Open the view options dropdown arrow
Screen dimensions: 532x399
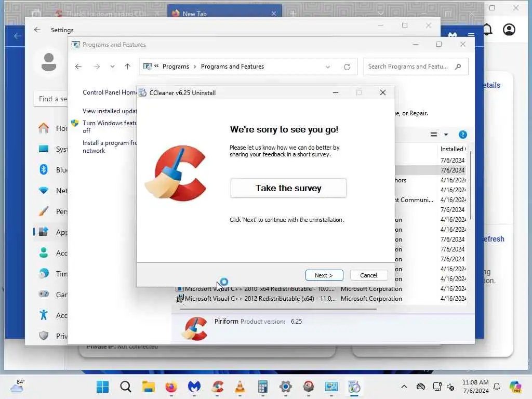point(446,135)
